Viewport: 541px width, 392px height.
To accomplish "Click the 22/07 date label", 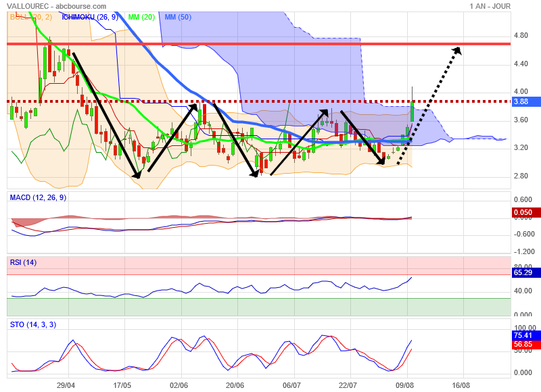I will click(x=348, y=385).
